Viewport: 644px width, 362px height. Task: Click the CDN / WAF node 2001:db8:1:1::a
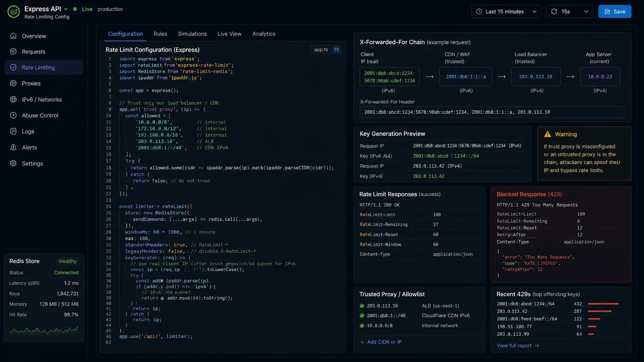(466, 77)
